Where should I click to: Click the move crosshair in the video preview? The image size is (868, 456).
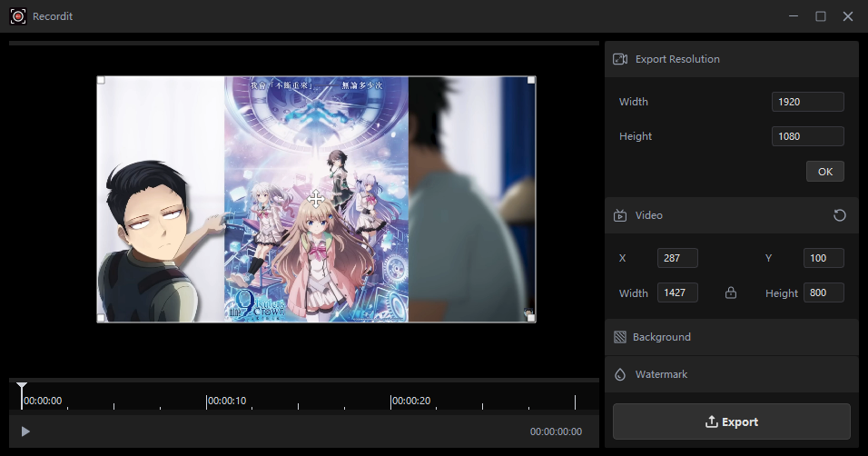(316, 199)
